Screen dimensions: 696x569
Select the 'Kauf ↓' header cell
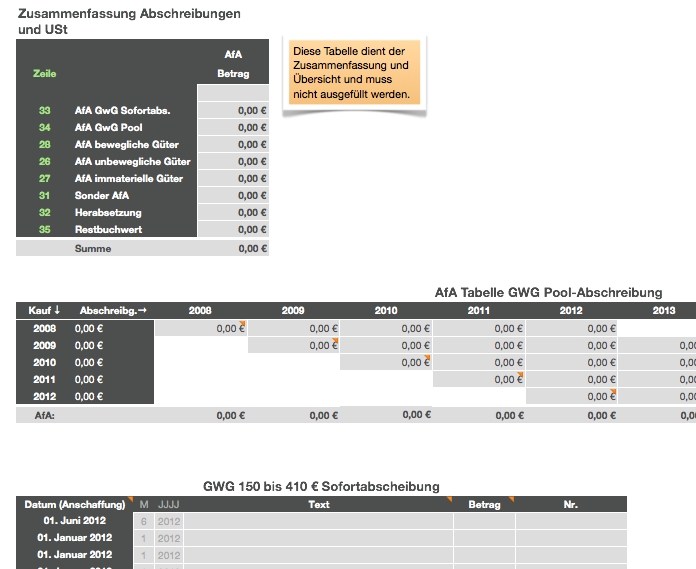coord(44,310)
